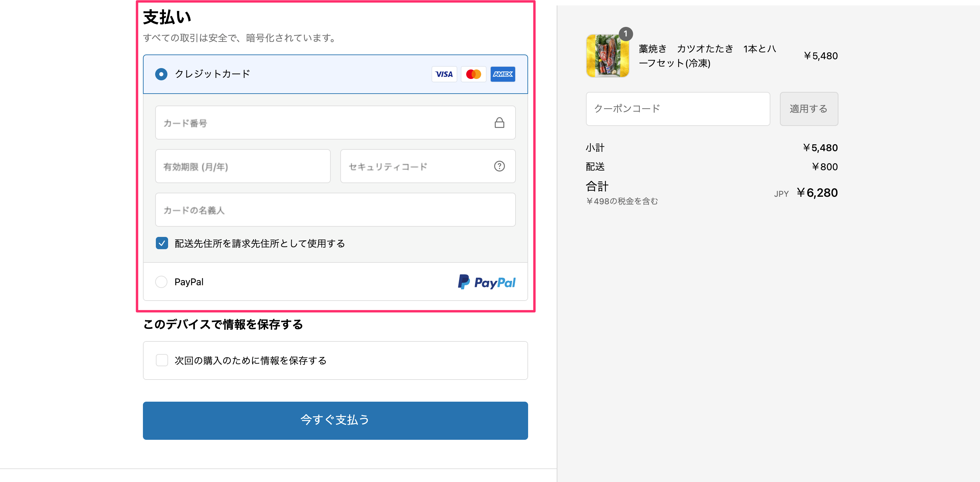The height and width of the screenshot is (482, 980).
Task: Click the security code help question icon
Action: 499,166
